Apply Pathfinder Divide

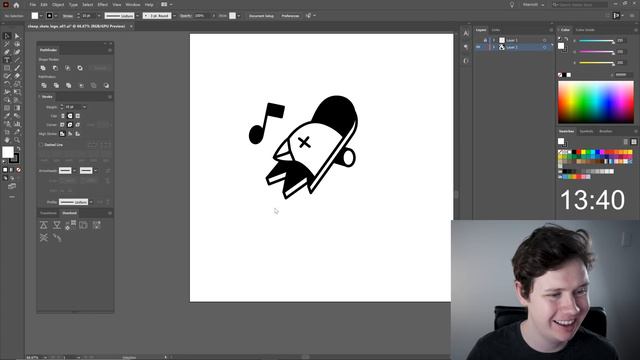(x=44, y=85)
